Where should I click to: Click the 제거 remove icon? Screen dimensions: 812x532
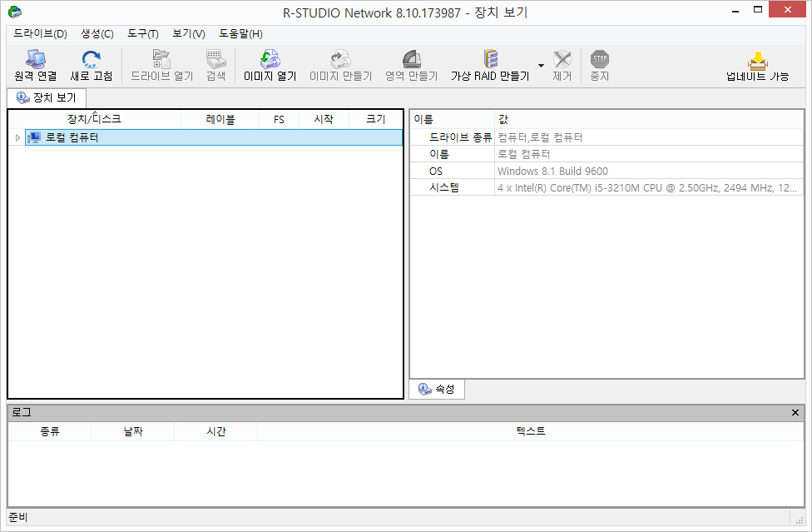point(562,60)
